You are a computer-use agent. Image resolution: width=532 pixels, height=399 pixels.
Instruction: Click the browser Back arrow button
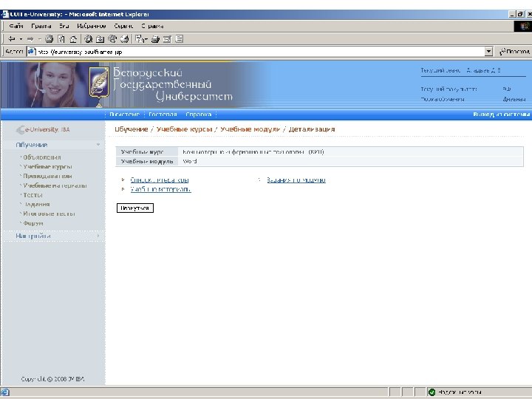coord(12,39)
